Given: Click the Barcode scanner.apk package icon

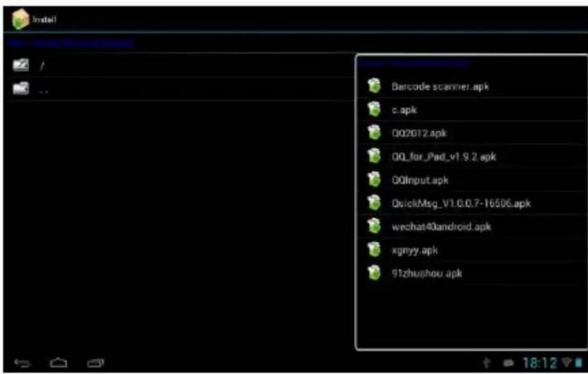Looking at the screenshot, I should pos(374,86).
